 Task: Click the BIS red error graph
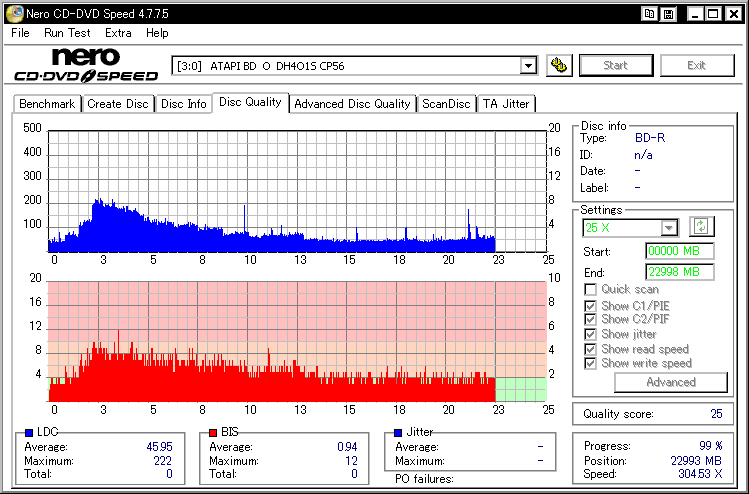[x=297, y=342]
